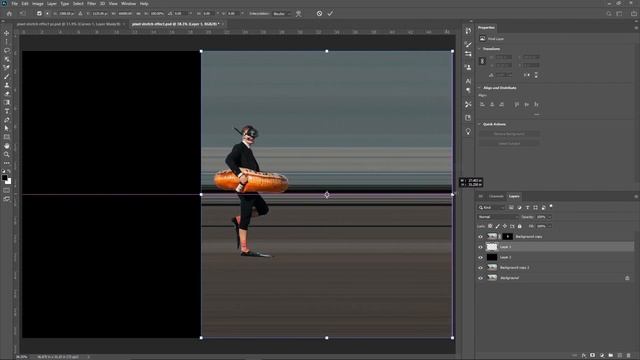The width and height of the screenshot is (640, 360).
Task: Open the Filter menu
Action: [x=91, y=4]
